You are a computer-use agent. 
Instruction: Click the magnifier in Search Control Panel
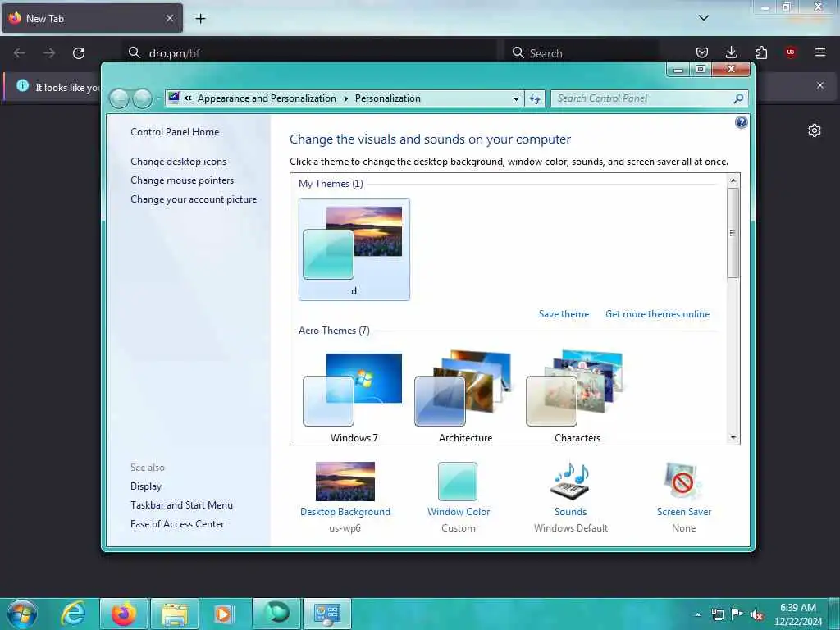click(738, 98)
